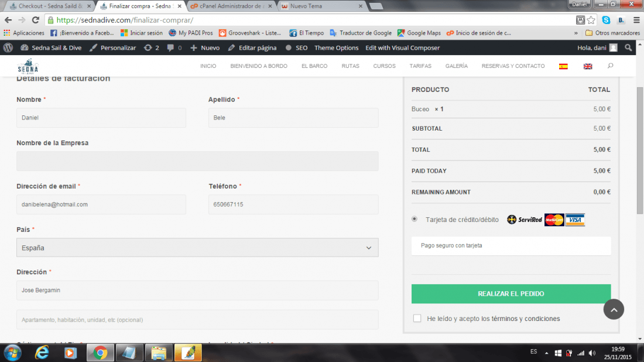The image size is (644, 362).
Task: Click Nuevo in the admin bar
Action: point(205,47)
